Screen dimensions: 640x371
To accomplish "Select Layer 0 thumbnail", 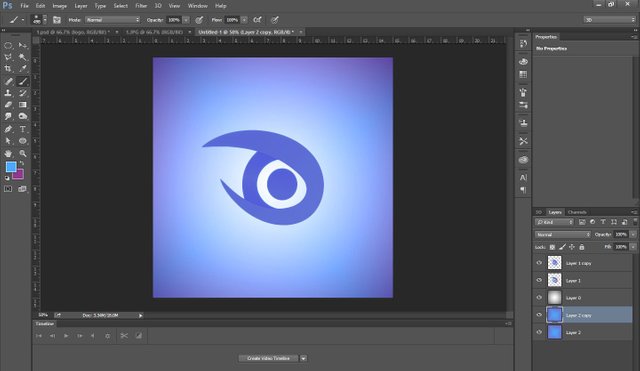I will tap(554, 298).
